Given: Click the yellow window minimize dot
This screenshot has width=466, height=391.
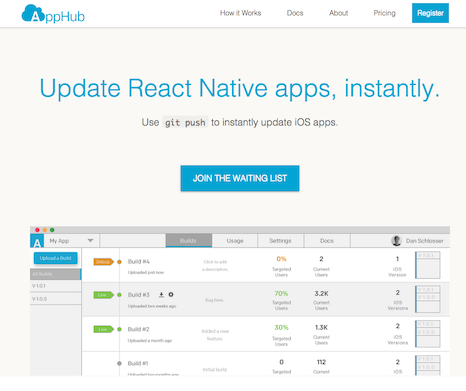Looking at the screenshot, I should tap(45, 230).
